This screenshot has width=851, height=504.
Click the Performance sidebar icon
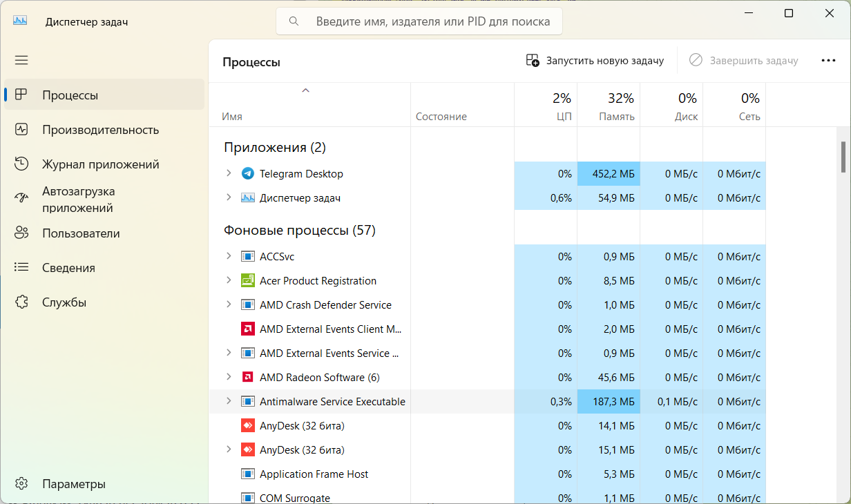click(x=21, y=130)
